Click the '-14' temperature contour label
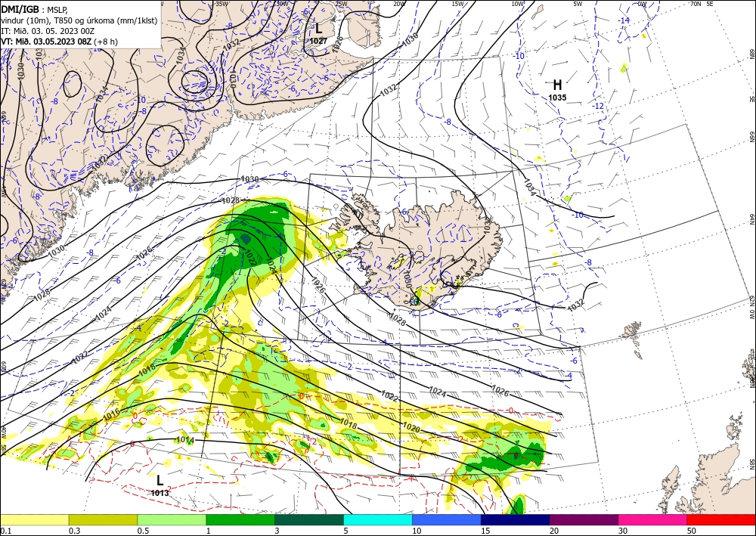This screenshot has width=756, height=536. click(624, 20)
